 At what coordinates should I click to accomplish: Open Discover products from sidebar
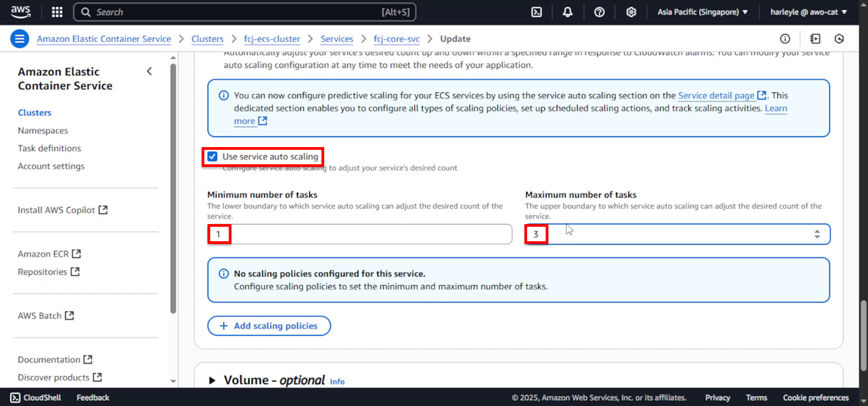[x=53, y=377]
